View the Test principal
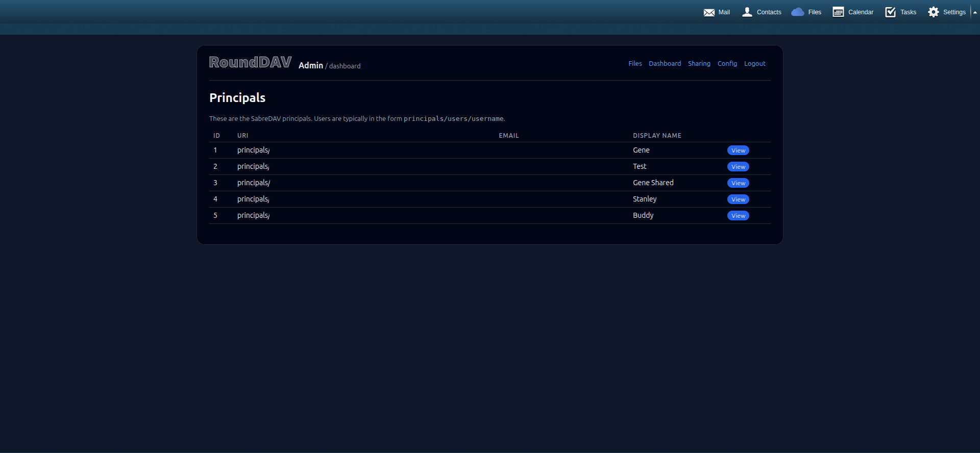 (738, 167)
